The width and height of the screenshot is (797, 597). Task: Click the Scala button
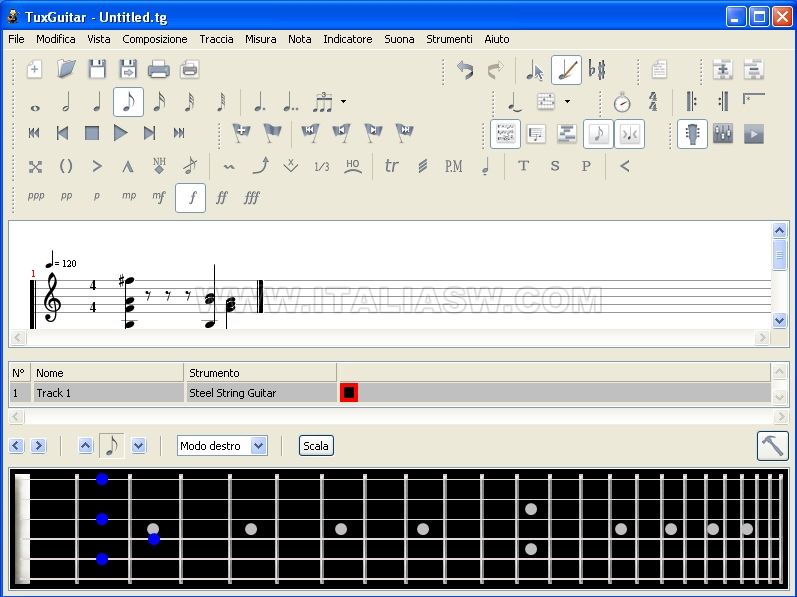pyautogui.click(x=316, y=446)
